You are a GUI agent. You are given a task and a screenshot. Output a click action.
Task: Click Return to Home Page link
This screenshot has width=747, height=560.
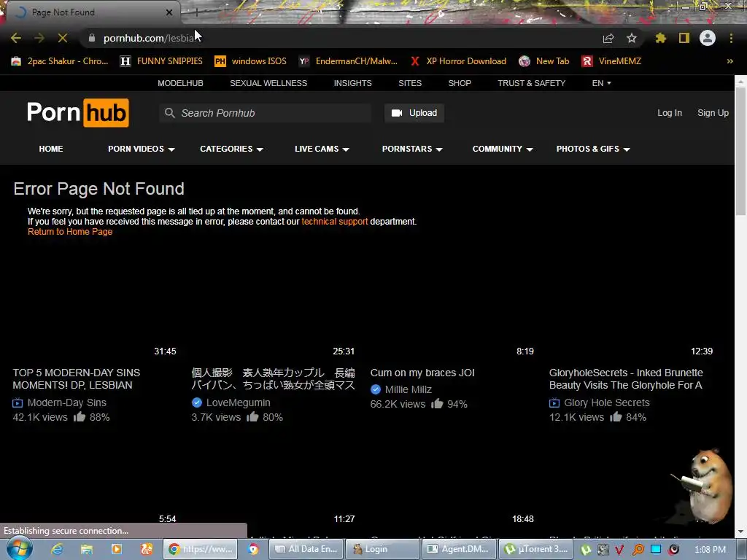point(70,231)
